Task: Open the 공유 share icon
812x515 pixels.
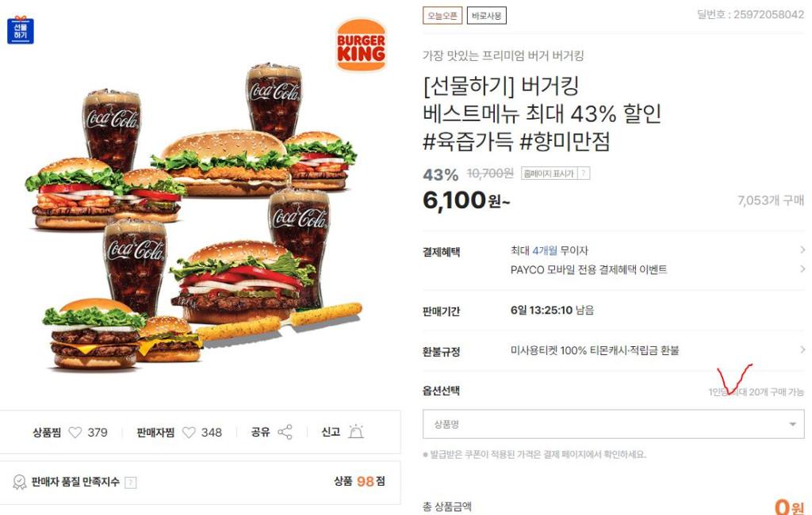Action: pyautogui.click(x=285, y=432)
